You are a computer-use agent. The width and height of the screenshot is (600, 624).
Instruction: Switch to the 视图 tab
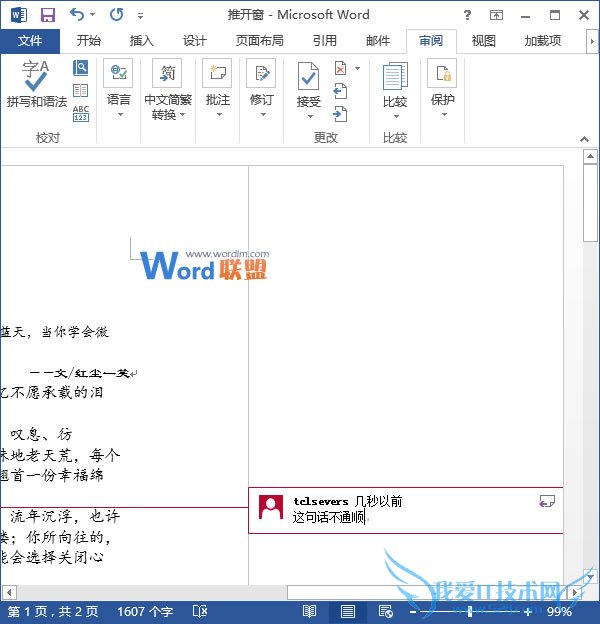click(x=483, y=41)
